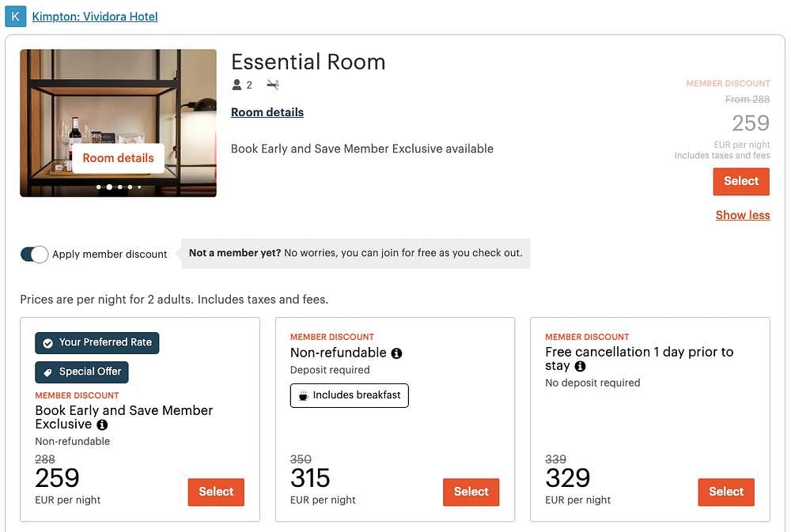Select the 259 EUR Book Early rate
791x532 pixels.
coord(216,492)
